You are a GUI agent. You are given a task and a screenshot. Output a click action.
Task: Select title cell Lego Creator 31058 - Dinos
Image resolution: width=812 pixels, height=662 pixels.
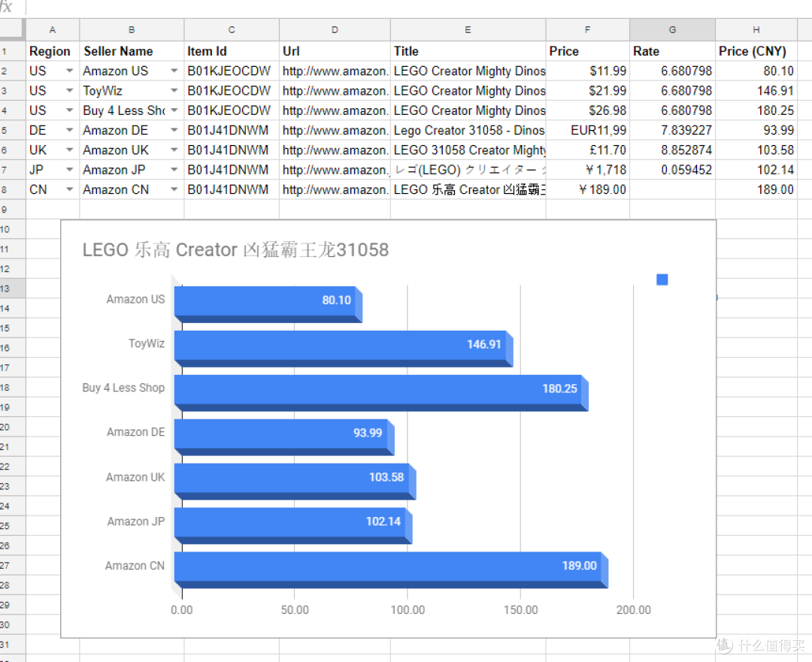[468, 130]
